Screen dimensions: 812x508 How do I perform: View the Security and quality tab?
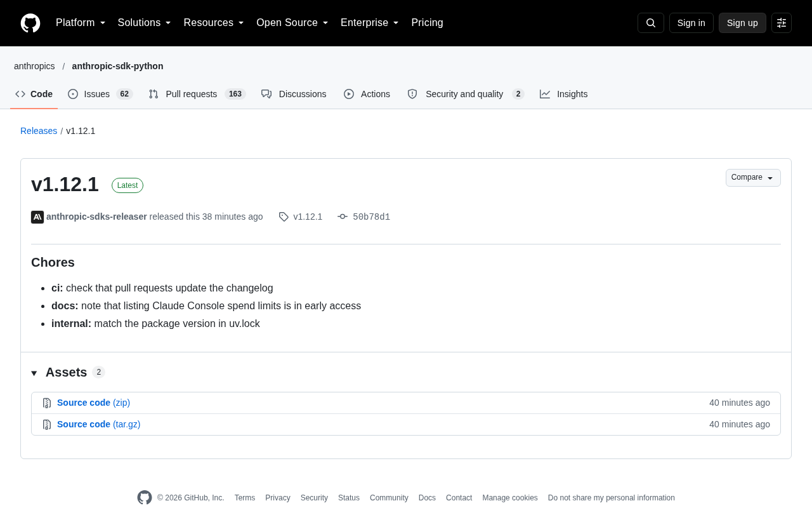(466, 94)
